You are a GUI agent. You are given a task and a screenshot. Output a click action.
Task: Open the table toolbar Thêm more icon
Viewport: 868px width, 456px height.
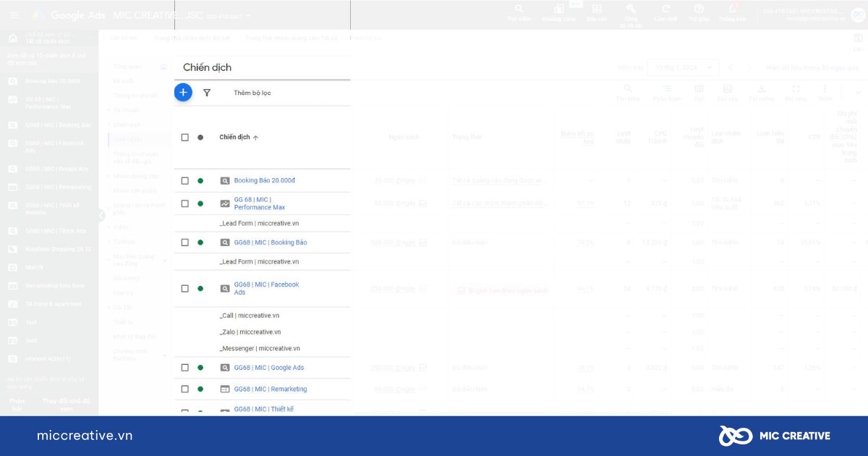coord(825,88)
